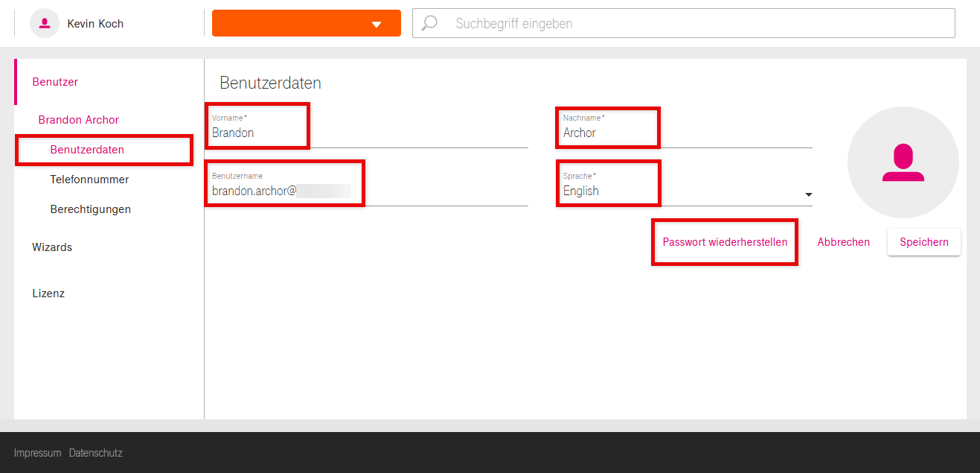Navigate to the Lizenz section
The width and height of the screenshot is (980, 473).
point(48,293)
